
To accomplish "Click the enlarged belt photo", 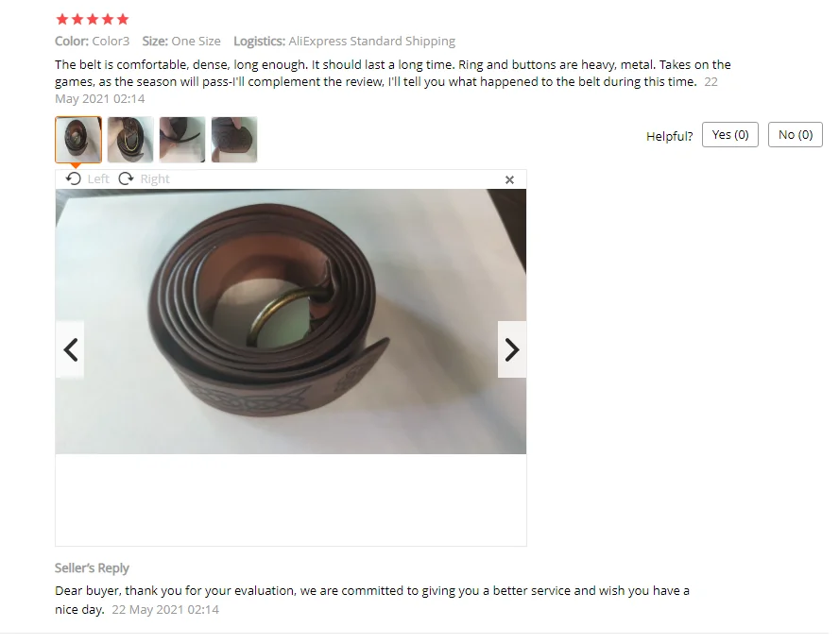I will coord(291,321).
